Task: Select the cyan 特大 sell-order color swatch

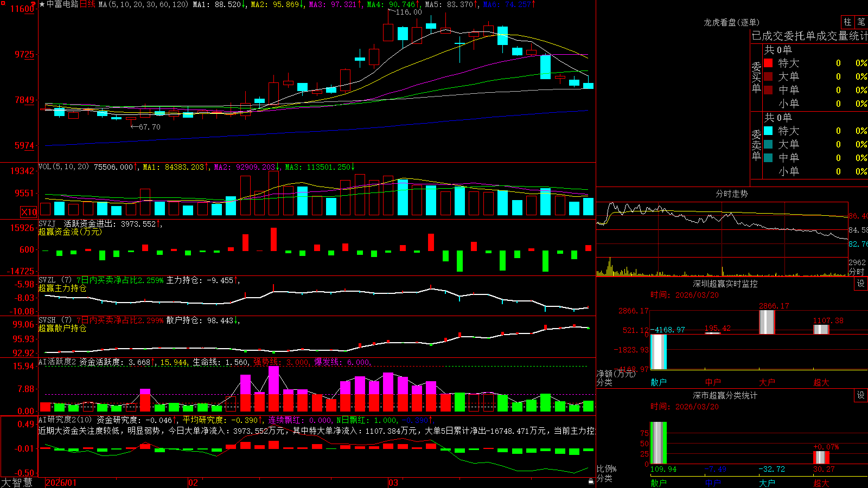Action: tap(768, 131)
